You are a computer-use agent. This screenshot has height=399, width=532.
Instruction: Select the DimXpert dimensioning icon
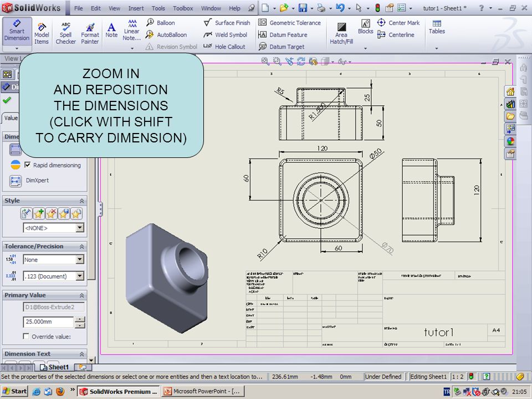point(16,181)
